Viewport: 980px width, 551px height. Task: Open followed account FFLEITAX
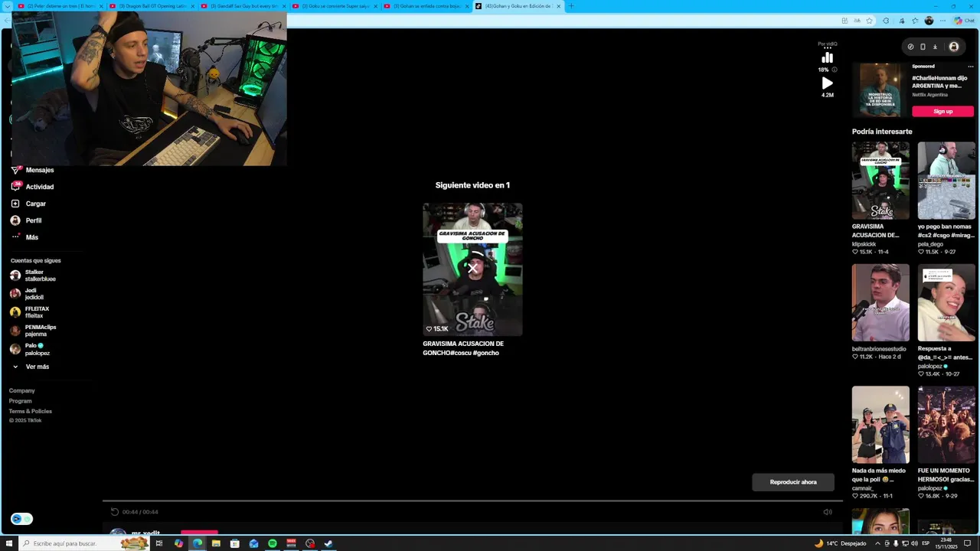30,312
